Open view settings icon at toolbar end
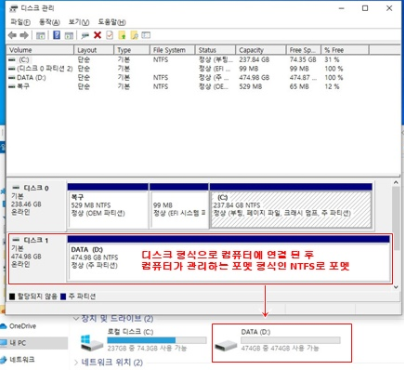This screenshot has width=404, height=373. [146, 35]
